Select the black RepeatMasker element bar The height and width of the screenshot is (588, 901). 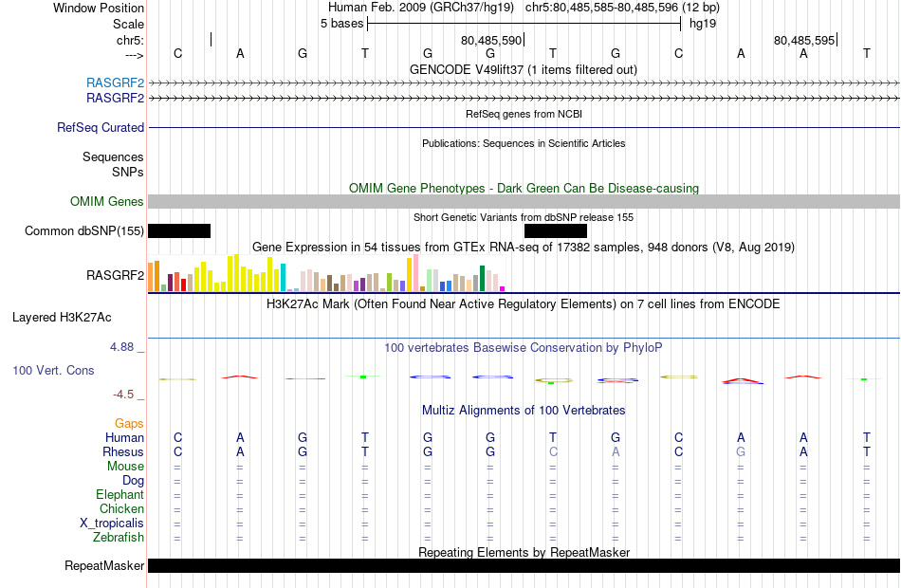click(x=524, y=566)
